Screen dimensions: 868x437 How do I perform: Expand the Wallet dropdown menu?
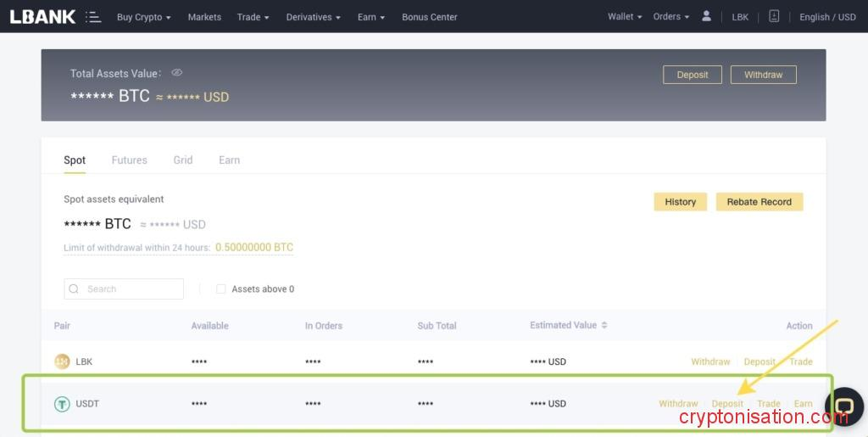click(x=625, y=17)
